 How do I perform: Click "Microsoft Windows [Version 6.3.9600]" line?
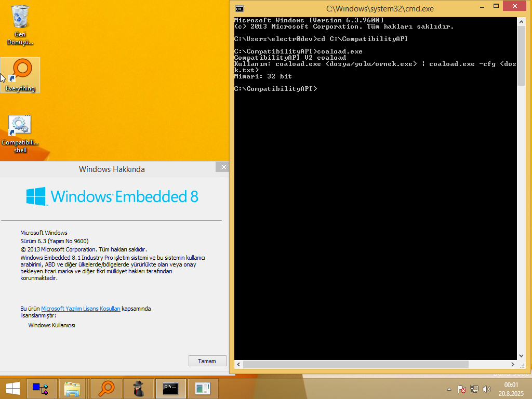pos(309,20)
